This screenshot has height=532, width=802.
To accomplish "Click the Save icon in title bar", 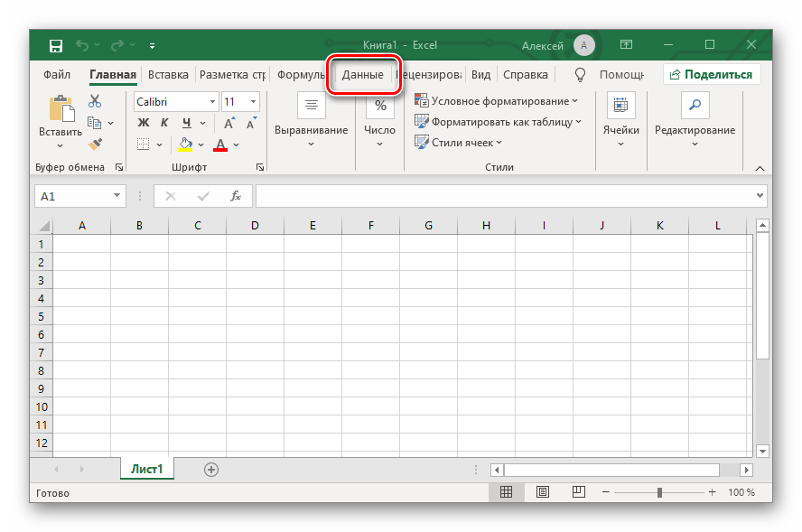I will (x=55, y=45).
